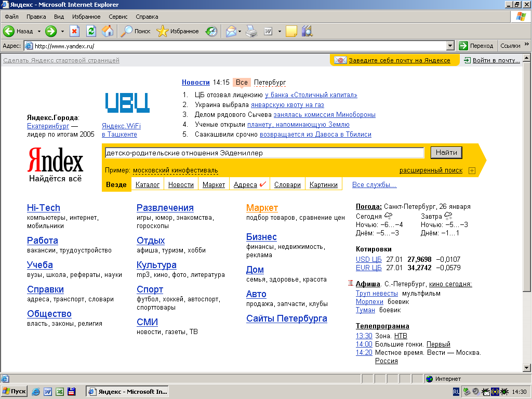Open Back button history dropdown arrow

[x=39, y=31]
